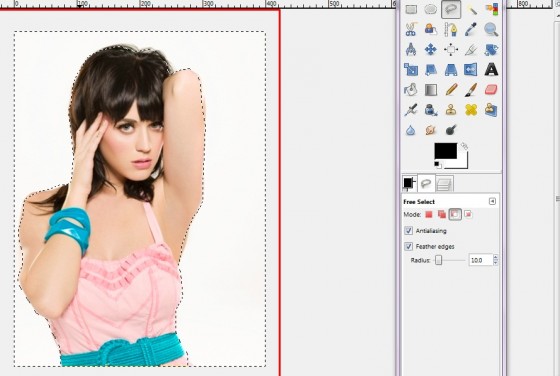
Task: Select the Zoom magnifier tool
Action: pos(491,29)
